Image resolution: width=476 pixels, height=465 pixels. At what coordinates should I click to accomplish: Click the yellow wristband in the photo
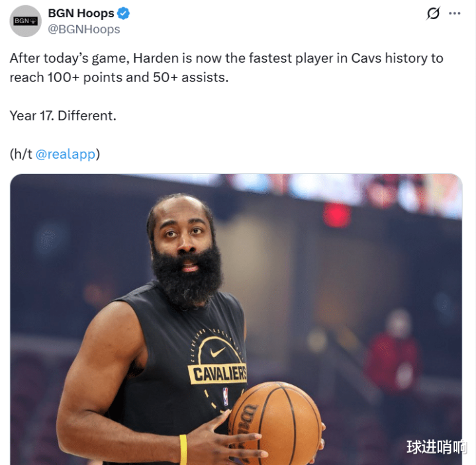pos(183,450)
